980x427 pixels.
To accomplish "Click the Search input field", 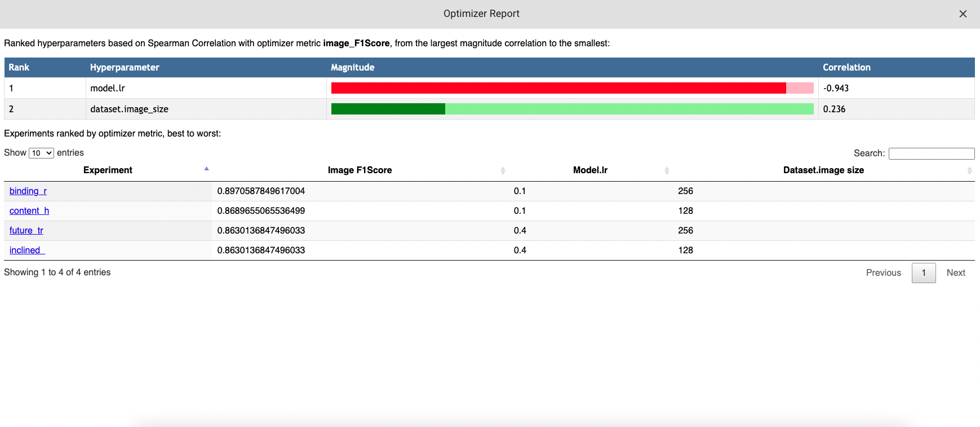I will click(931, 153).
